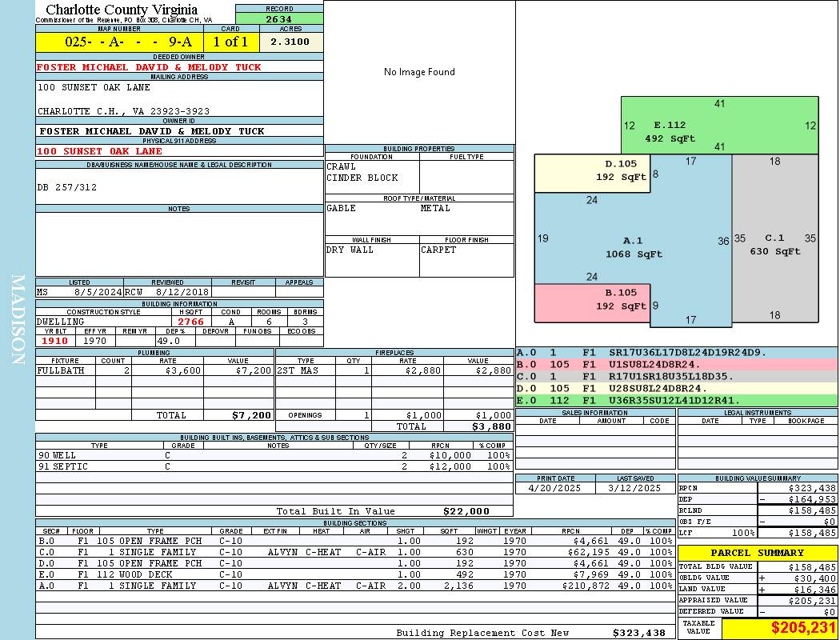
Task: Select B.0 105 sketch vector row
Action: click(x=677, y=365)
